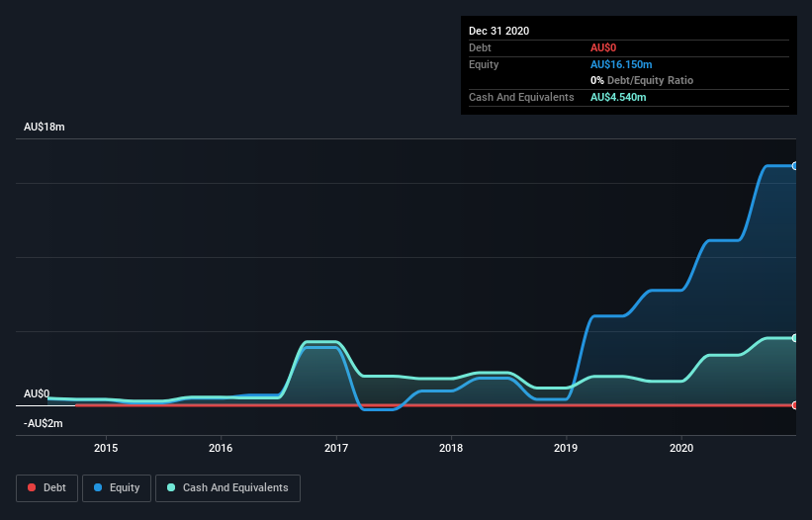Click the 2016 x-axis label

point(221,448)
